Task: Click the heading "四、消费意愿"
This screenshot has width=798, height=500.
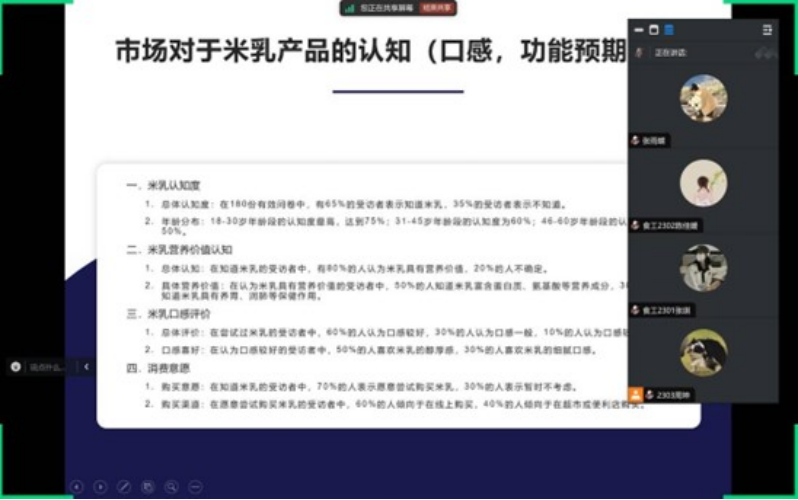Action: (x=158, y=368)
